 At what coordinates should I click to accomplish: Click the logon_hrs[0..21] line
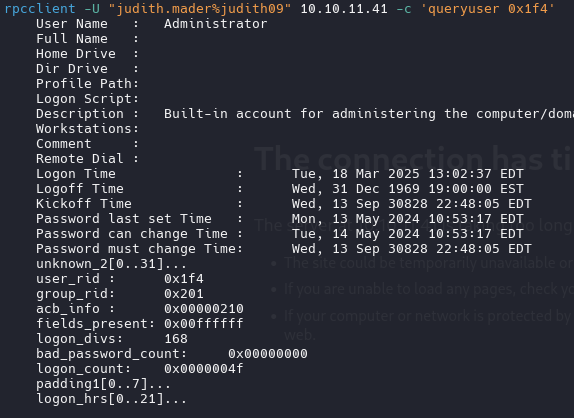click(x=111, y=399)
